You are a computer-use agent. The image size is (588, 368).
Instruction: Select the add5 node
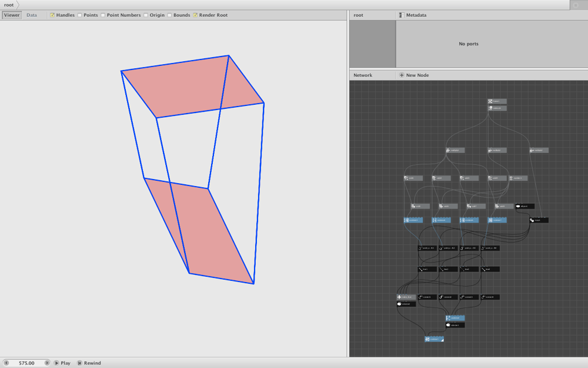click(x=420, y=206)
